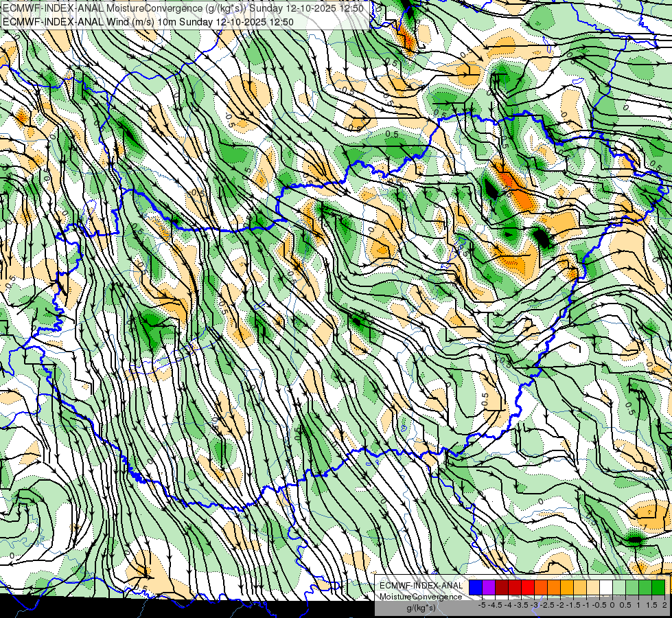
Task: Click the purple legend swatch
Action: 489,588
